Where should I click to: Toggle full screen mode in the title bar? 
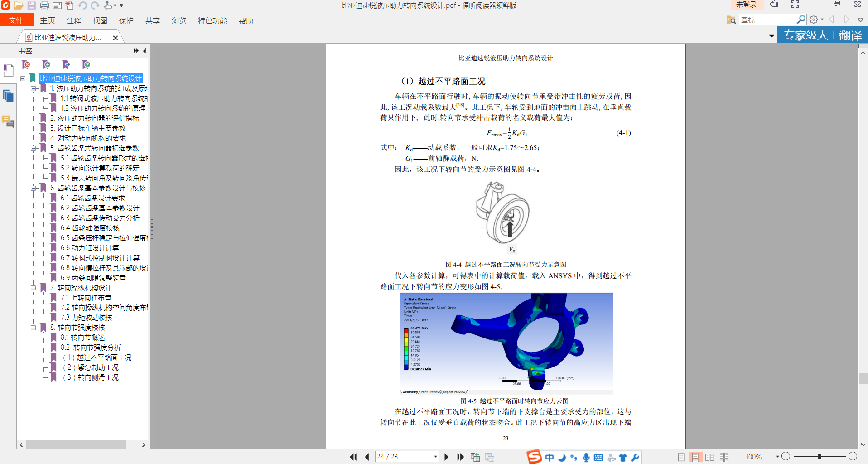(795, 5)
